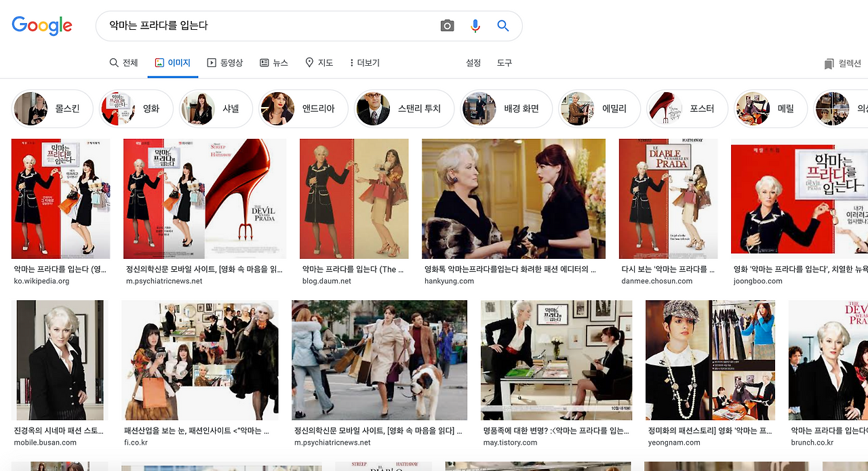
Task: Click the Google logo to go home
Action: (x=42, y=26)
